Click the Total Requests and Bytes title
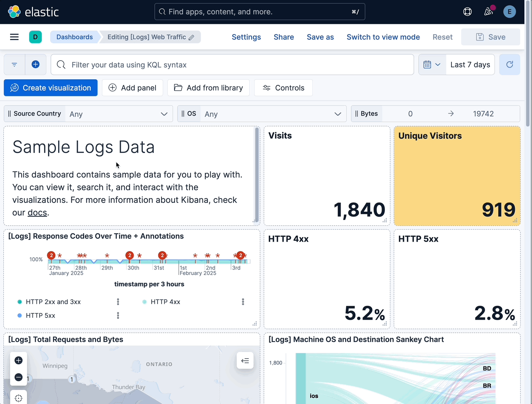 (x=66, y=339)
